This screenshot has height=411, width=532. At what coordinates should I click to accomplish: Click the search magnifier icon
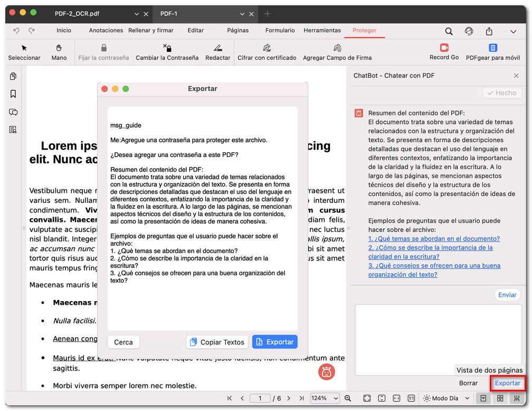click(449, 31)
